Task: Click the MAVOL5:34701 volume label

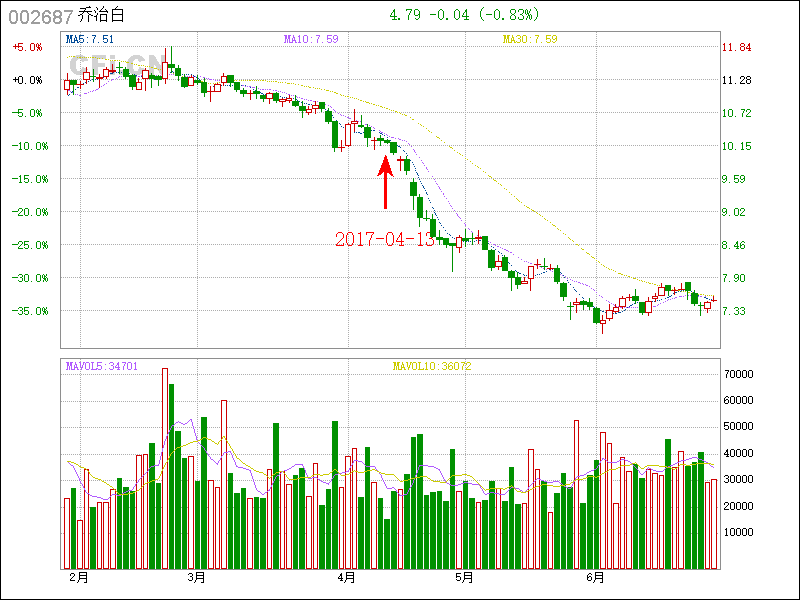Action: point(102,367)
